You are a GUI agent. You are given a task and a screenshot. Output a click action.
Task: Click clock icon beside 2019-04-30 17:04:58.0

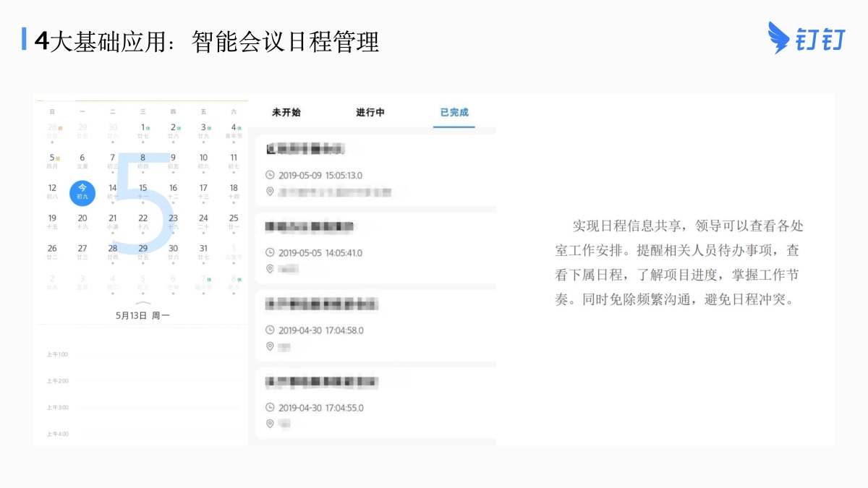271,330
